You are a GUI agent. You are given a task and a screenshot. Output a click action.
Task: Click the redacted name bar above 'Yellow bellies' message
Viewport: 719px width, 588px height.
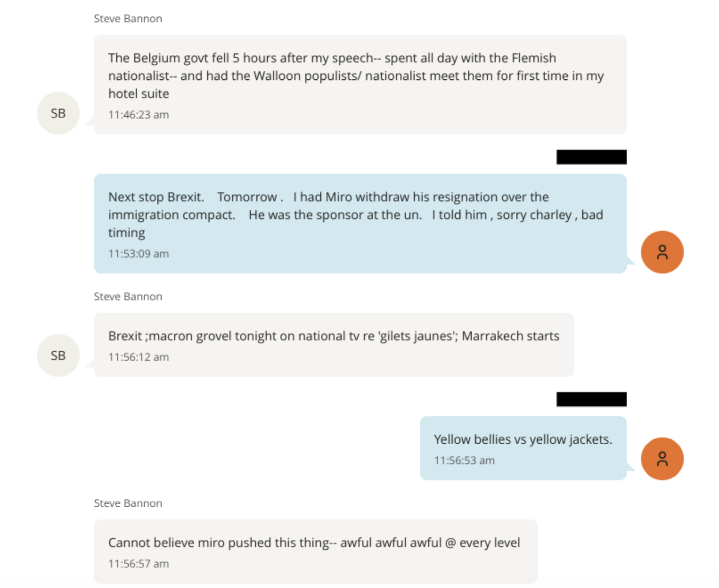591,399
